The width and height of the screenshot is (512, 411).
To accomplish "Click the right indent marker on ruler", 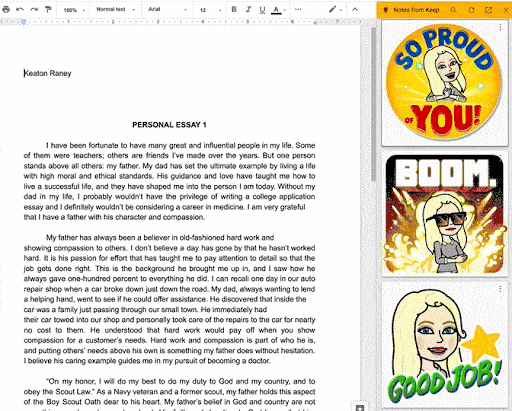I will click(315, 23).
